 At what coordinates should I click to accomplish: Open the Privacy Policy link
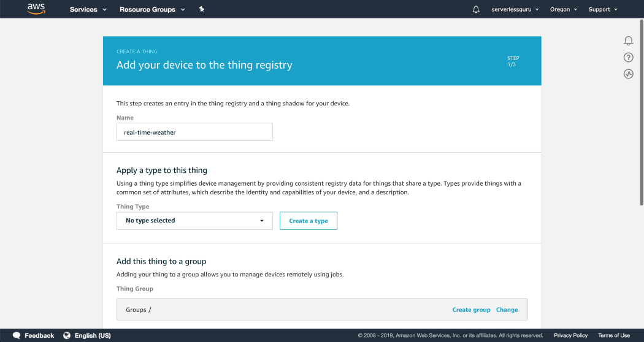(570, 335)
